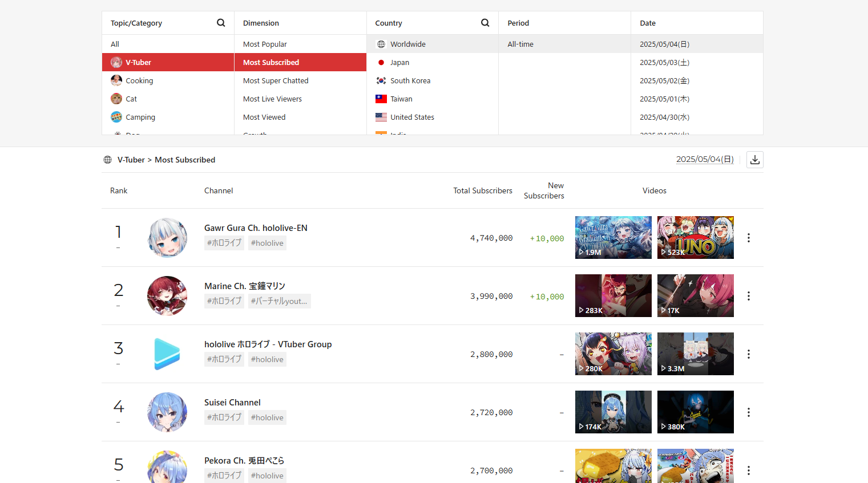This screenshot has width=868, height=483.
Task: Open more options for Marine Ch. row
Action: pyautogui.click(x=749, y=296)
